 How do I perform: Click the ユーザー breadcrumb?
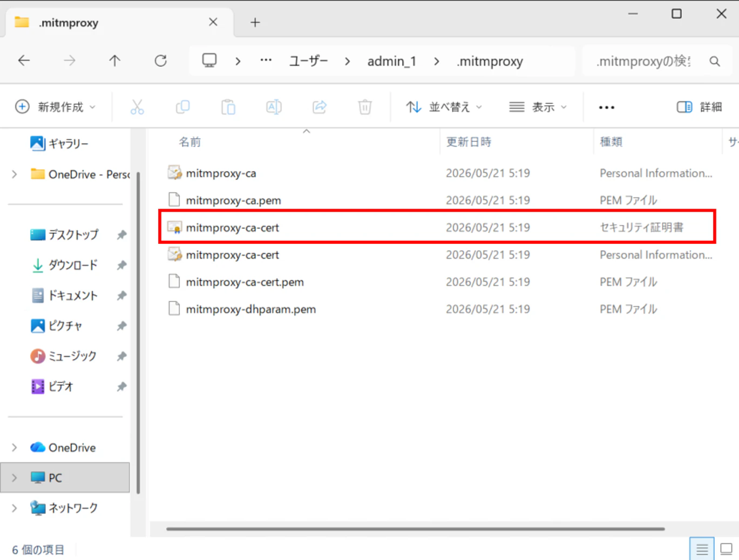pyautogui.click(x=309, y=61)
